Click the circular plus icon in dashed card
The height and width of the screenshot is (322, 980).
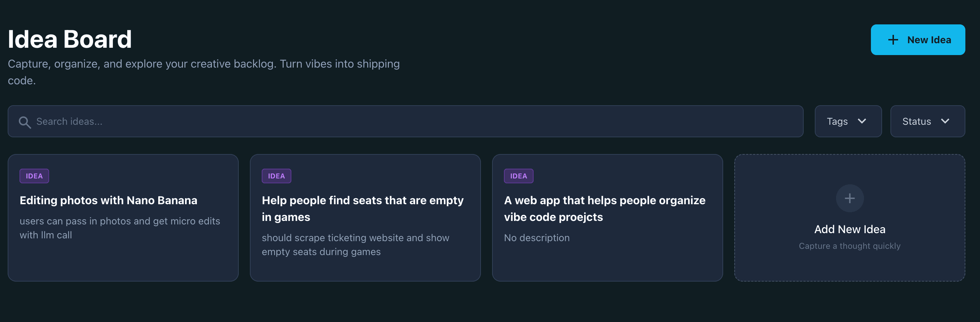[850, 198]
